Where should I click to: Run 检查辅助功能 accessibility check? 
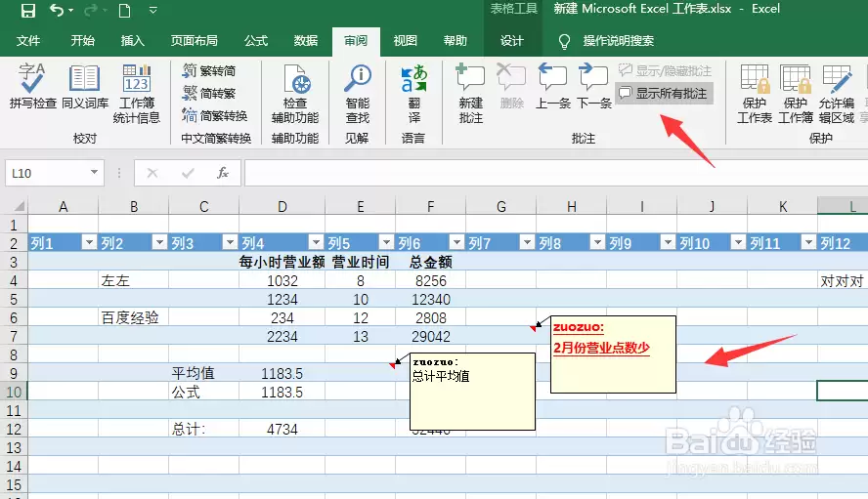[x=295, y=93]
